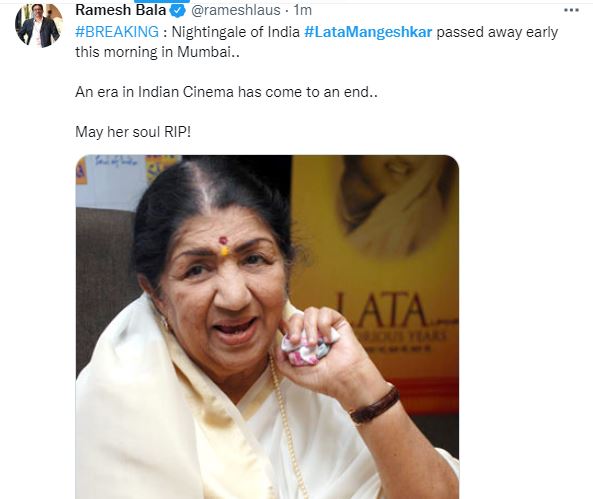Open the three-dot more options menu
Screen dimensions: 593x499
(571, 10)
